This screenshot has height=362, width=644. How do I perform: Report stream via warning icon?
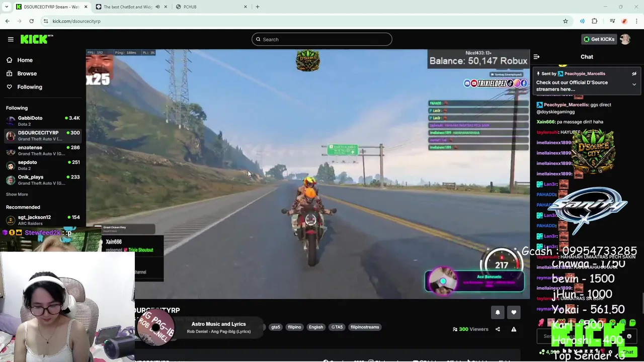(x=514, y=329)
